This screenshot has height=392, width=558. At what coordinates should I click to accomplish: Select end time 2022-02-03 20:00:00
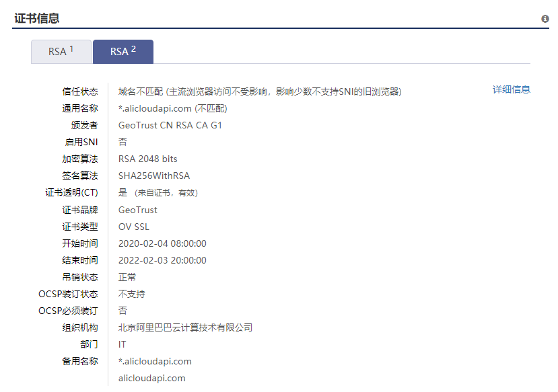pyautogui.click(x=162, y=260)
